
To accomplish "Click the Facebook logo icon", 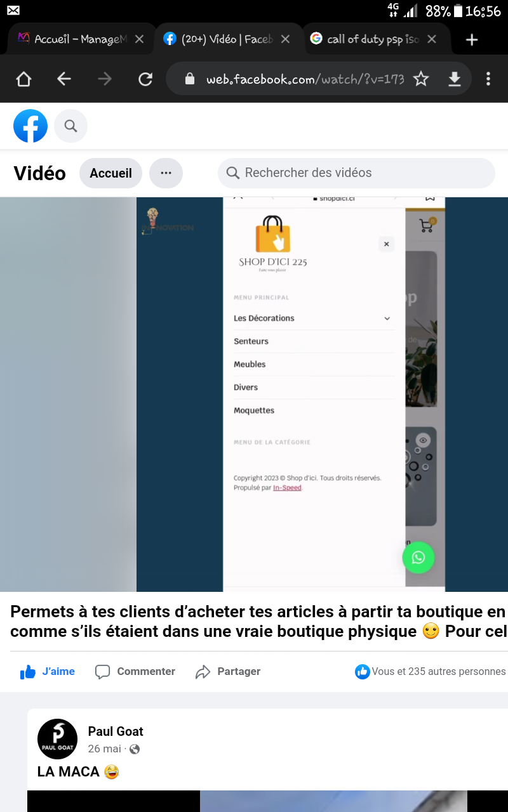I will (x=30, y=126).
